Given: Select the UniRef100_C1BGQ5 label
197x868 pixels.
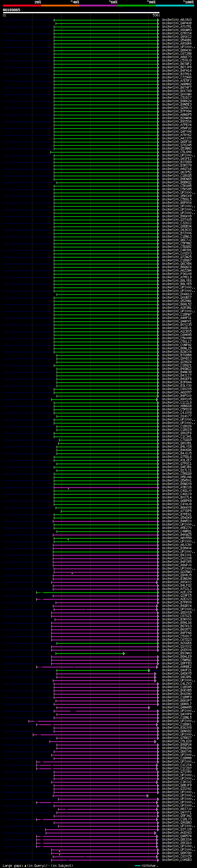Looking at the screenshot, I should coord(176,176).
